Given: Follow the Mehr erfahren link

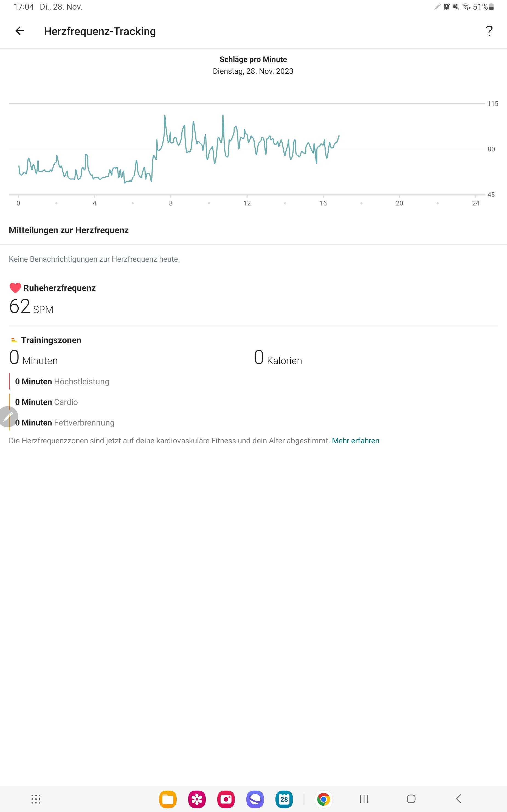Looking at the screenshot, I should (356, 441).
